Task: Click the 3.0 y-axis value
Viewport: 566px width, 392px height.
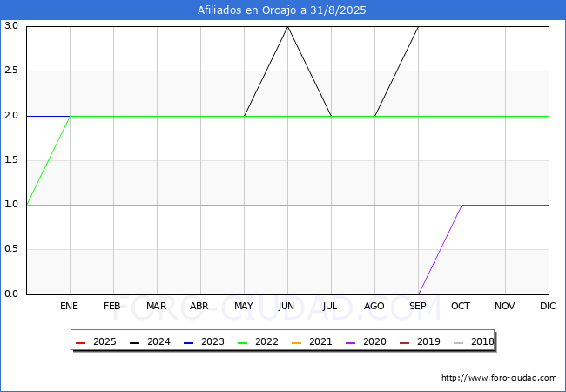Action: (11, 26)
